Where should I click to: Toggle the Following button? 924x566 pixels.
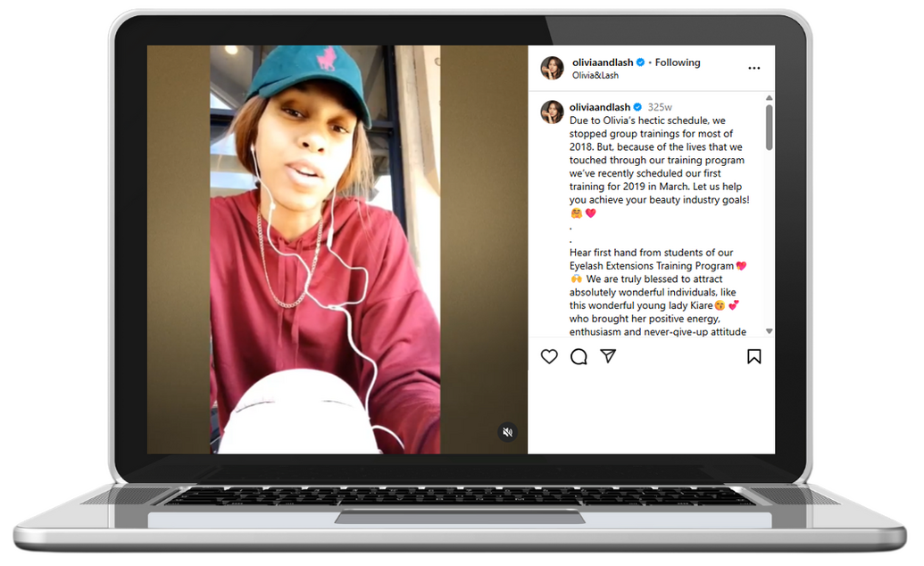(x=678, y=62)
